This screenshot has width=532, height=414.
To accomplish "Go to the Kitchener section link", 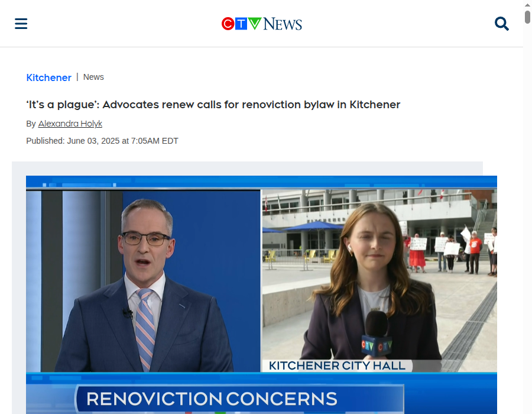I will click(x=49, y=77).
